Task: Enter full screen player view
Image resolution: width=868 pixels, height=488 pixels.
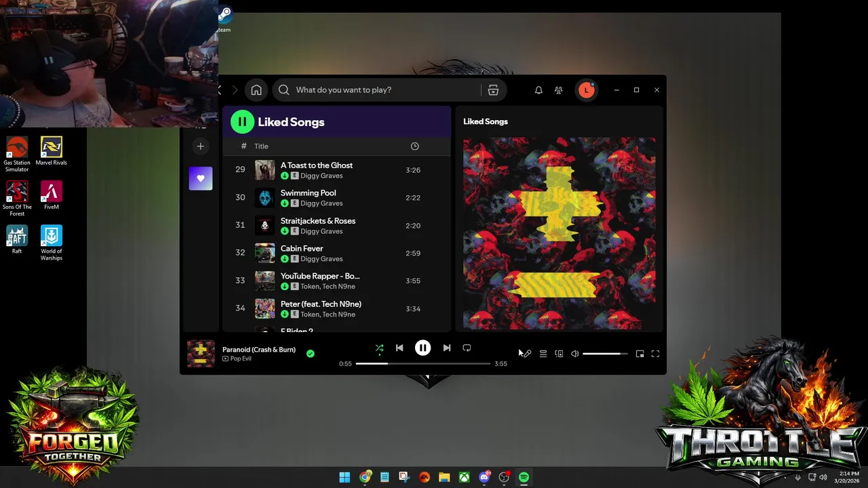Action: tap(655, 354)
